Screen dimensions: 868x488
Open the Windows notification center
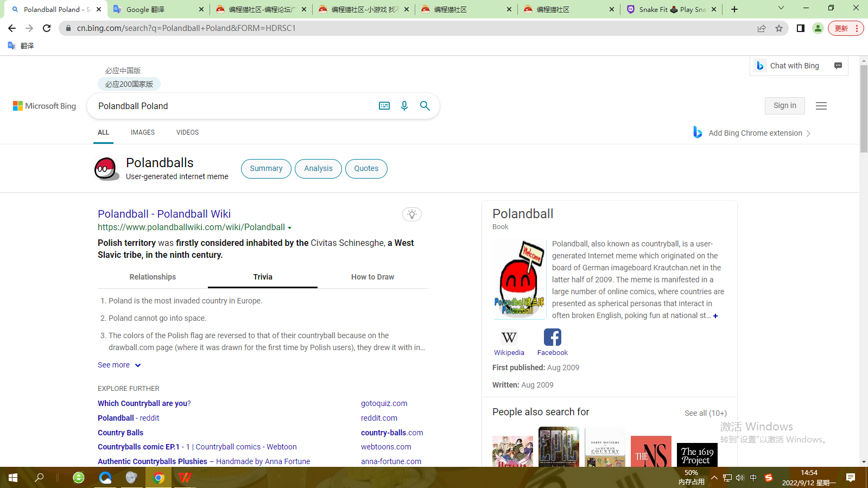pyautogui.click(x=851, y=478)
